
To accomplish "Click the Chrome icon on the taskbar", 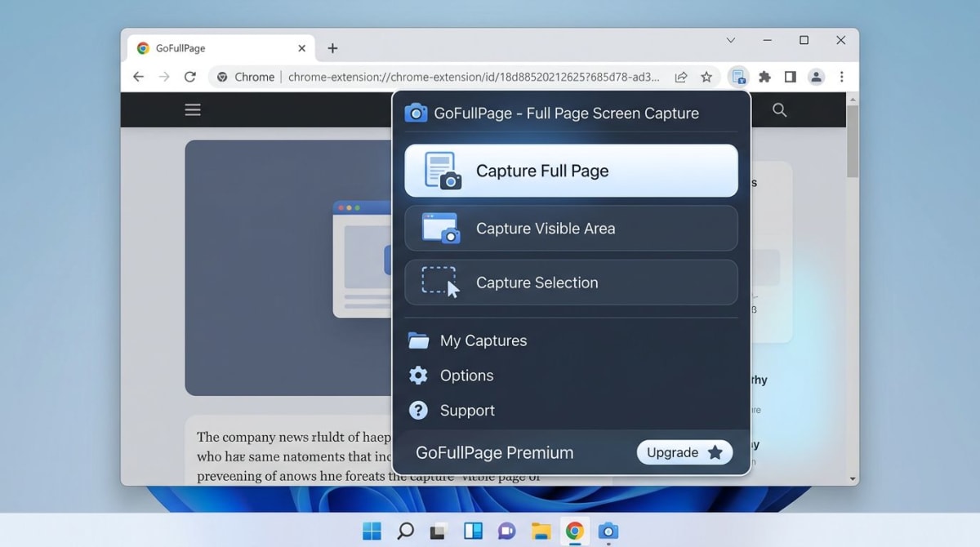I will coord(574,531).
